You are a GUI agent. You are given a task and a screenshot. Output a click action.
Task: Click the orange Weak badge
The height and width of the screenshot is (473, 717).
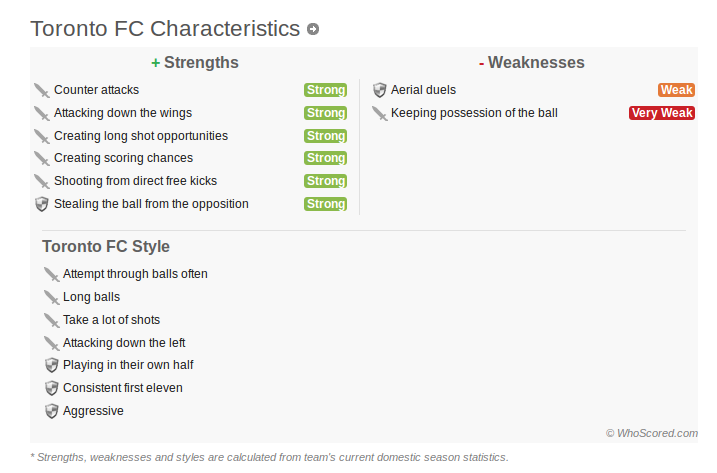point(676,90)
